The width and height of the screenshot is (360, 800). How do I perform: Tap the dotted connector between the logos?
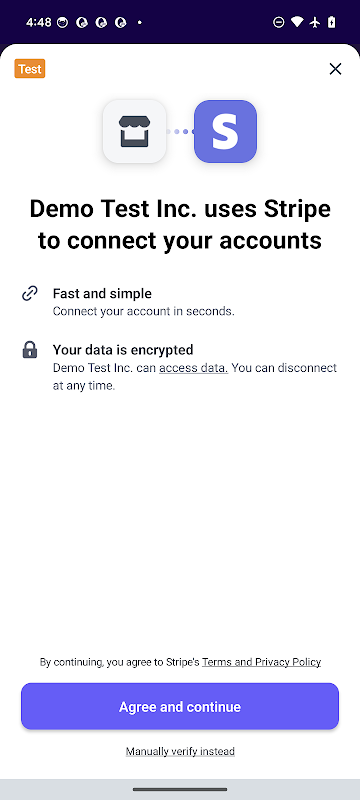click(x=180, y=132)
